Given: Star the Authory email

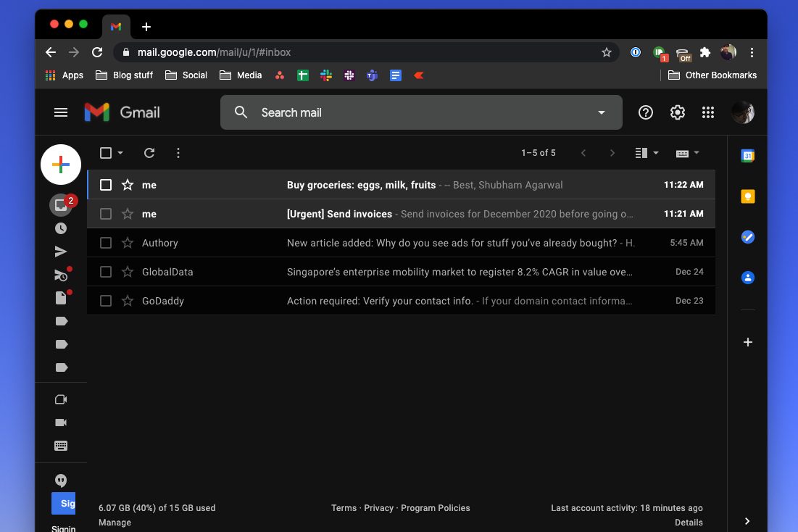Looking at the screenshot, I should point(128,243).
